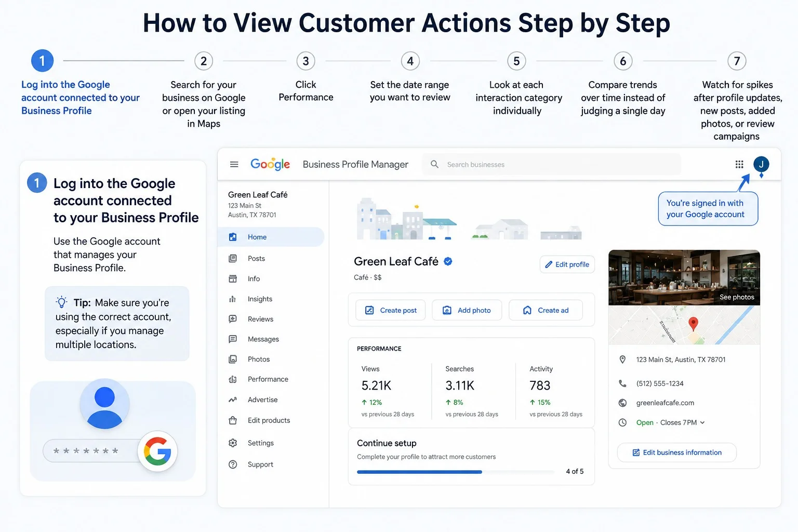Click the clock icon beside the opening hours
This screenshot has width=798, height=532.
pyautogui.click(x=622, y=422)
